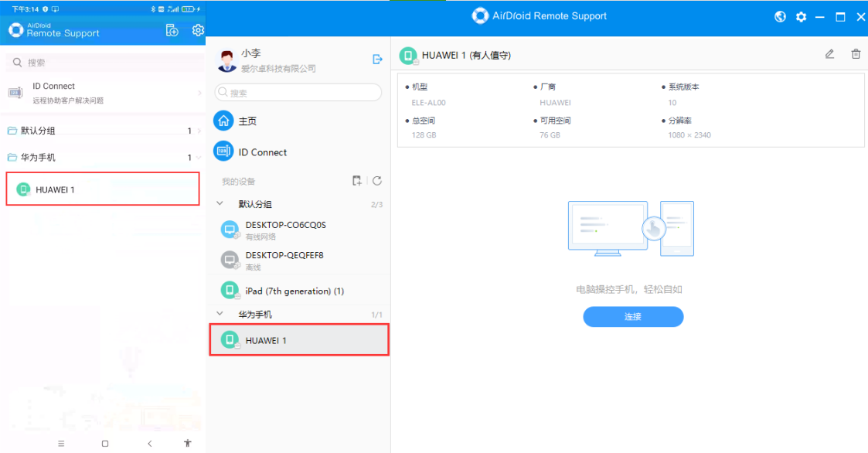Tap the 远程协助客户解决问题 subtitle on phone
Screen dimensions: 868x453
click(68, 100)
